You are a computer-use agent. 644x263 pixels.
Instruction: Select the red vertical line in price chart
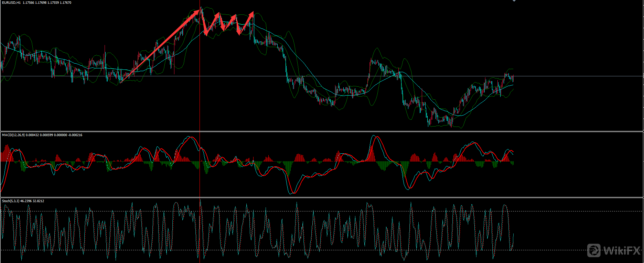[x=200, y=86]
